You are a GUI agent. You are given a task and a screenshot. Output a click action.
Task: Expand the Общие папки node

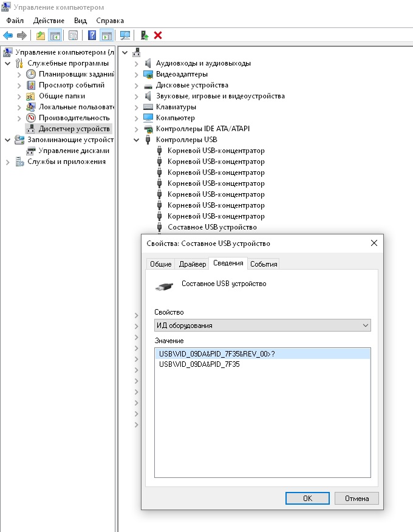[x=19, y=97]
